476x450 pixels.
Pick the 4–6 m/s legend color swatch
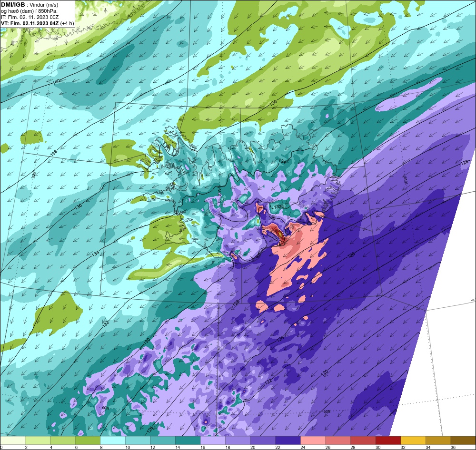pyautogui.click(x=63, y=440)
